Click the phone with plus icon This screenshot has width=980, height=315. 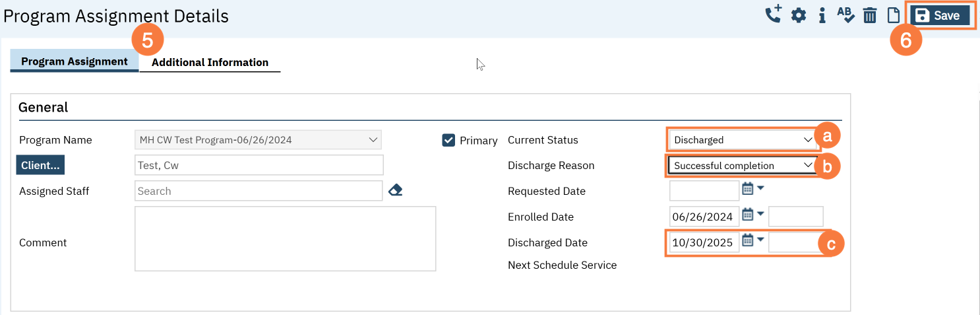click(774, 15)
